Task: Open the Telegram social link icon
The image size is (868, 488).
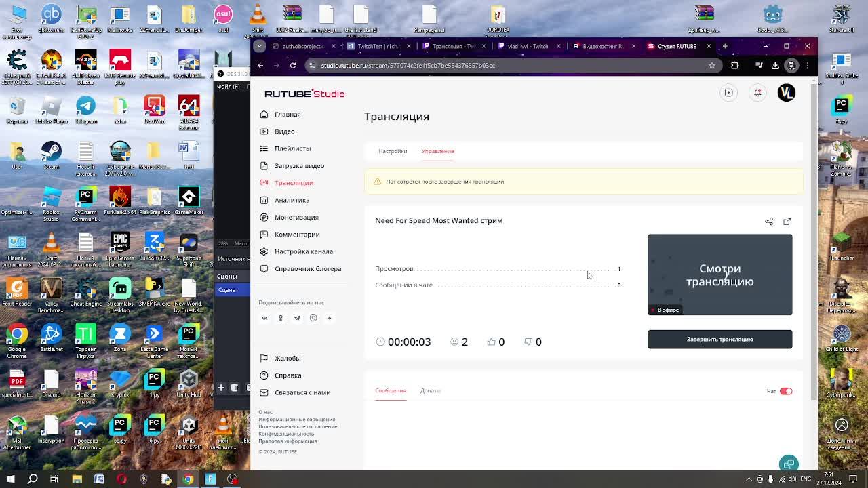Action: coord(297,318)
